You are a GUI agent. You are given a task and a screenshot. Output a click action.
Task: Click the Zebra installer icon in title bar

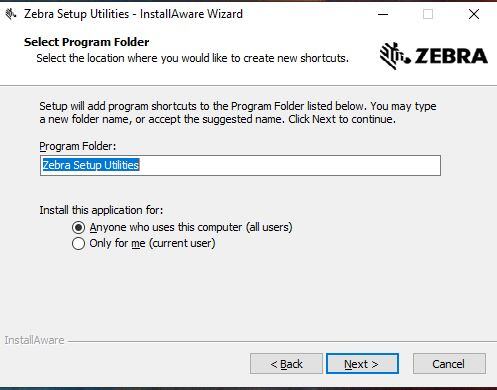[11, 14]
